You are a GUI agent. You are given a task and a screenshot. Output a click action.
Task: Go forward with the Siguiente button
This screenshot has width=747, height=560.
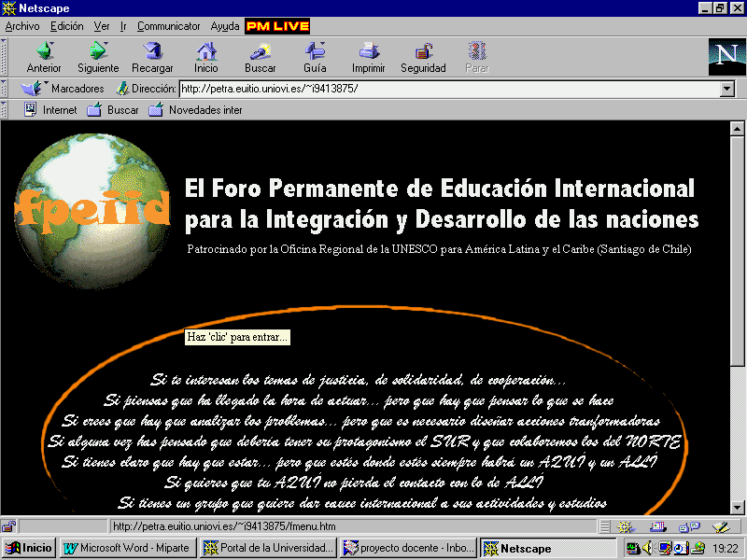pos(98,56)
